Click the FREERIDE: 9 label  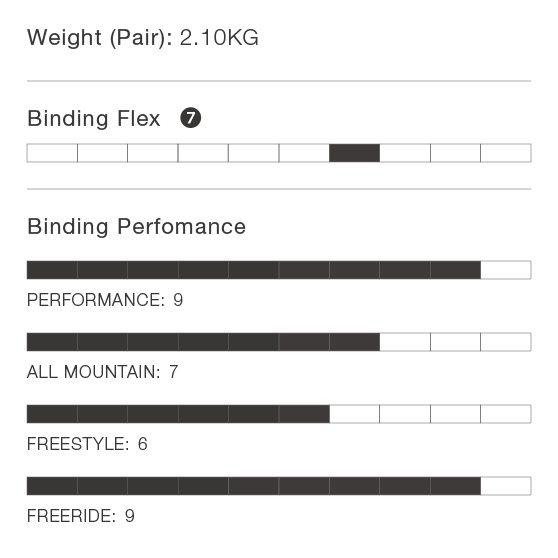pyautogui.click(x=81, y=516)
